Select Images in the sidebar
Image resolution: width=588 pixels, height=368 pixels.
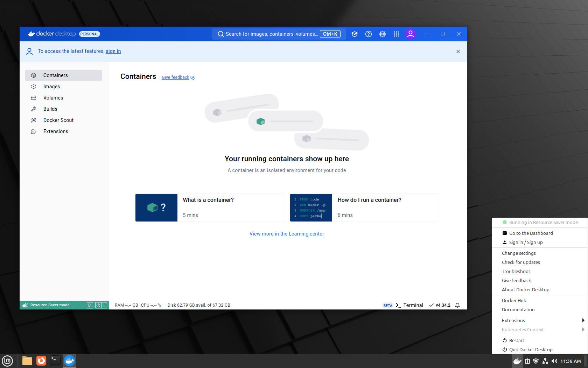click(64, 87)
